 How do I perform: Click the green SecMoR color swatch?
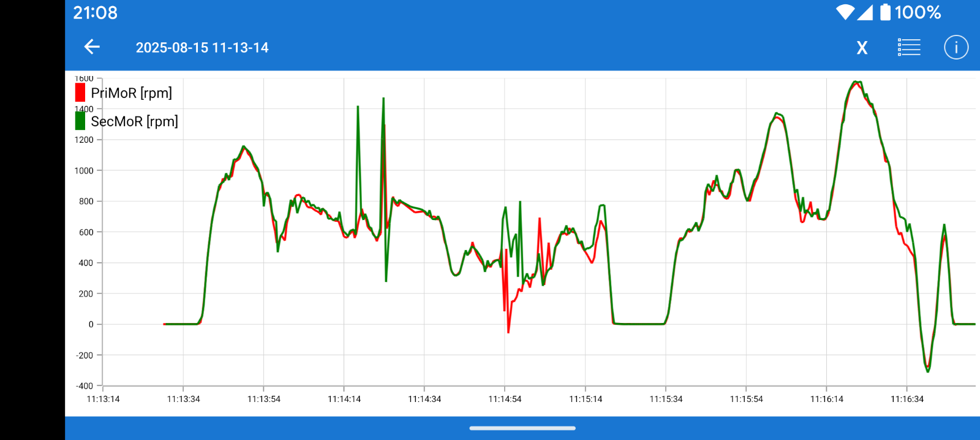coord(80,121)
